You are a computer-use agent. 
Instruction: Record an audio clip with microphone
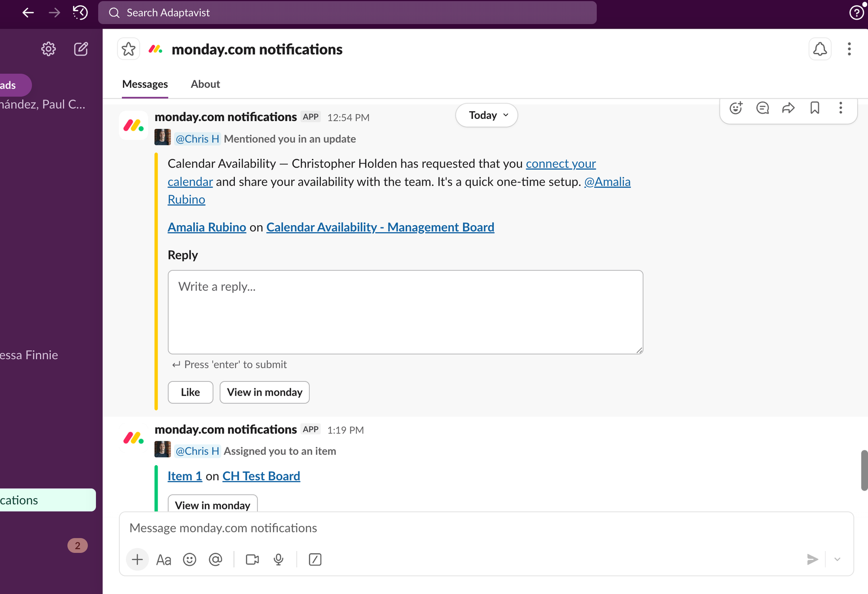pyautogui.click(x=279, y=560)
